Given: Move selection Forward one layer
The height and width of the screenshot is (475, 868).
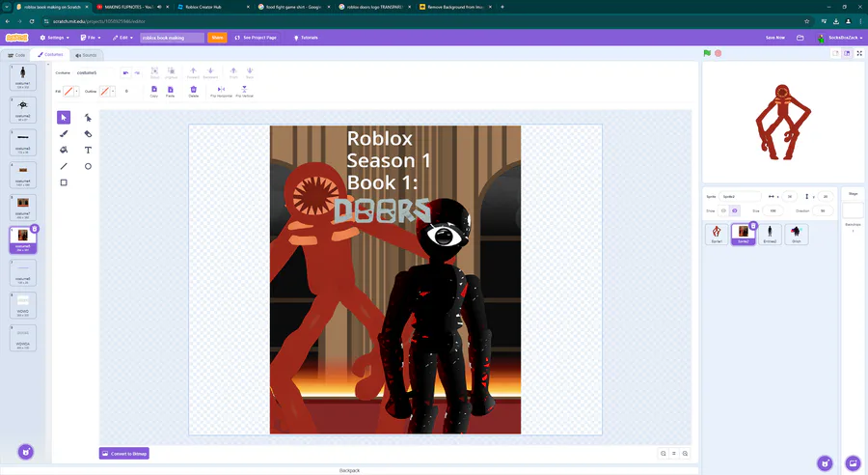Looking at the screenshot, I should [193, 72].
